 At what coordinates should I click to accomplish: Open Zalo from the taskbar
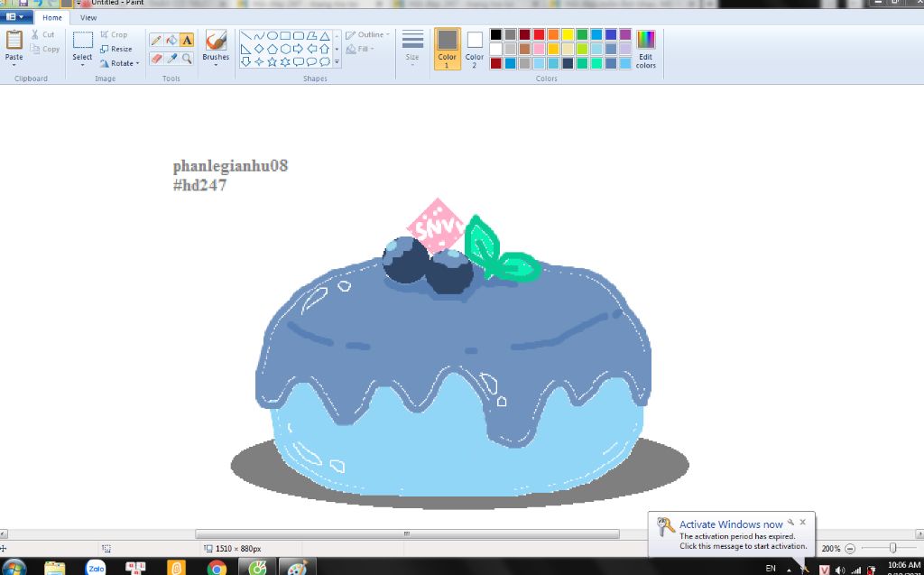(x=96, y=568)
